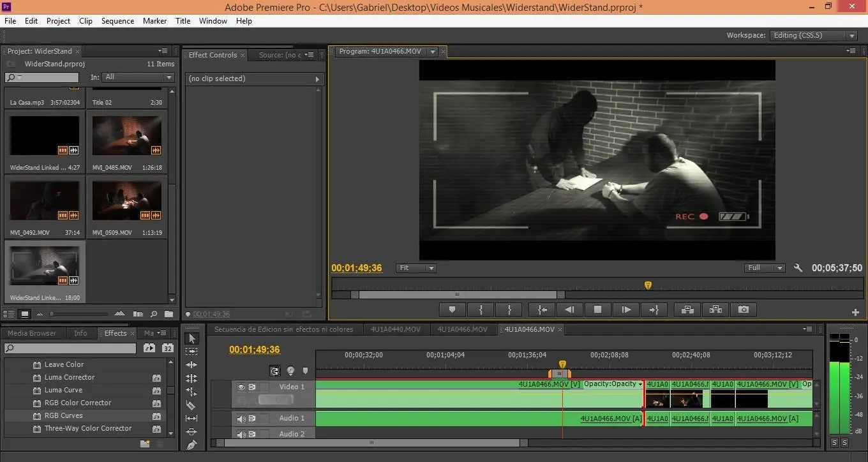Select the Pen tool
Screen dimensions: 868x462
[192, 445]
